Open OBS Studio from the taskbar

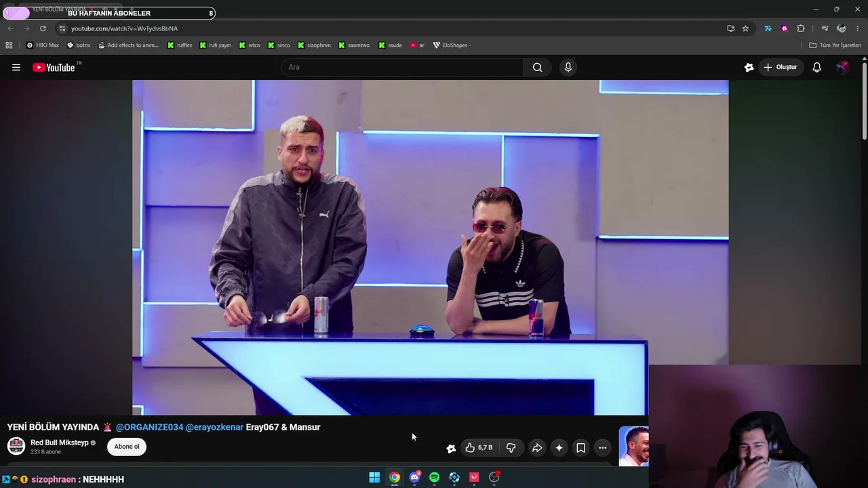point(494,477)
